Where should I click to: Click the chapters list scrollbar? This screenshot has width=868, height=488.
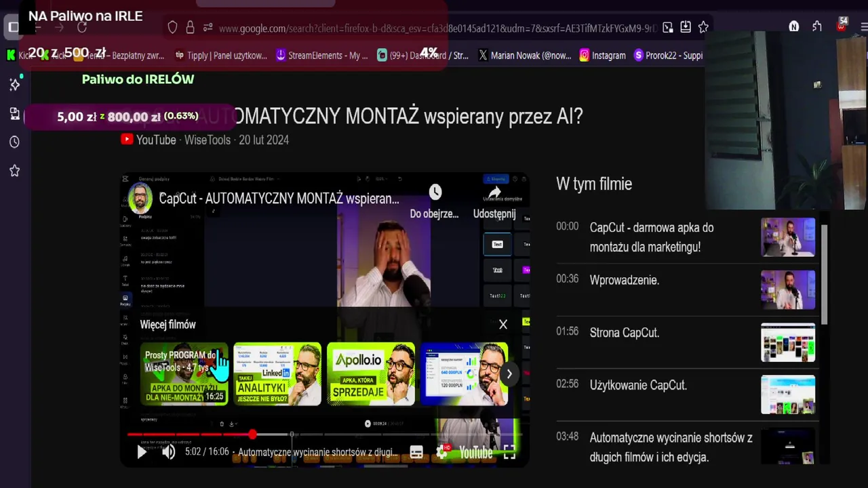pos(825,274)
